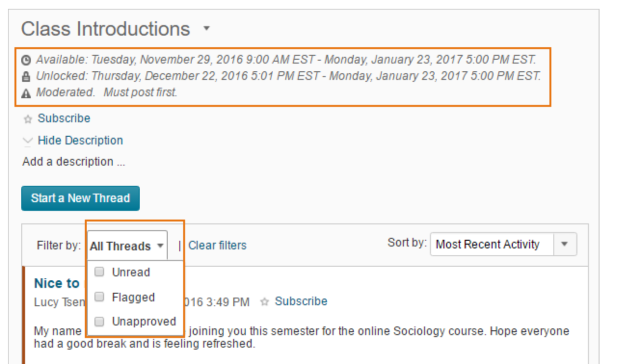Screen dimensions: 641x364
Task: Open the All Threads filter dropdown
Action: pos(127,246)
